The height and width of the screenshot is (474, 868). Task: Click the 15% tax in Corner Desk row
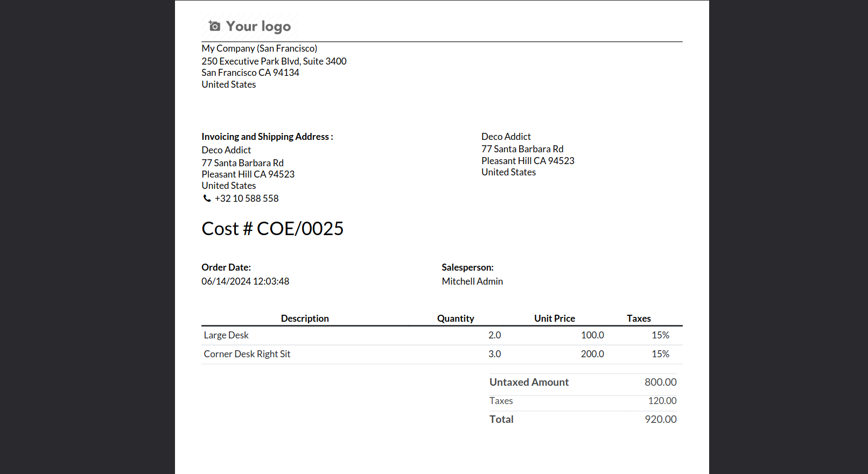(x=660, y=354)
